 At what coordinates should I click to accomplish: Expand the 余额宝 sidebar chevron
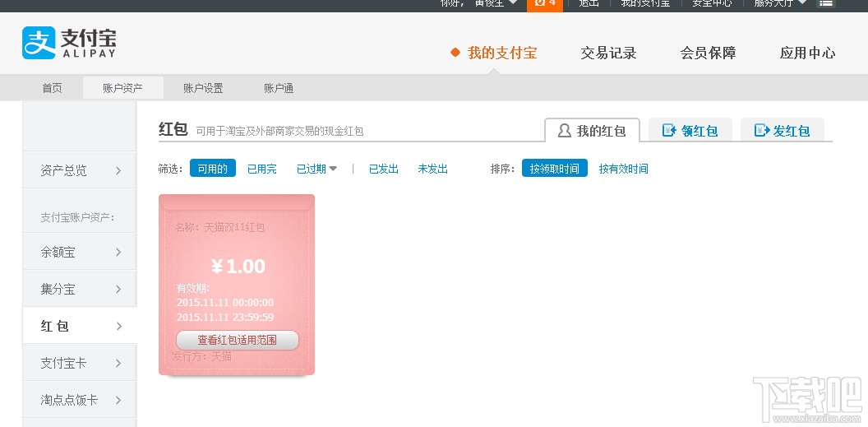coord(118,253)
